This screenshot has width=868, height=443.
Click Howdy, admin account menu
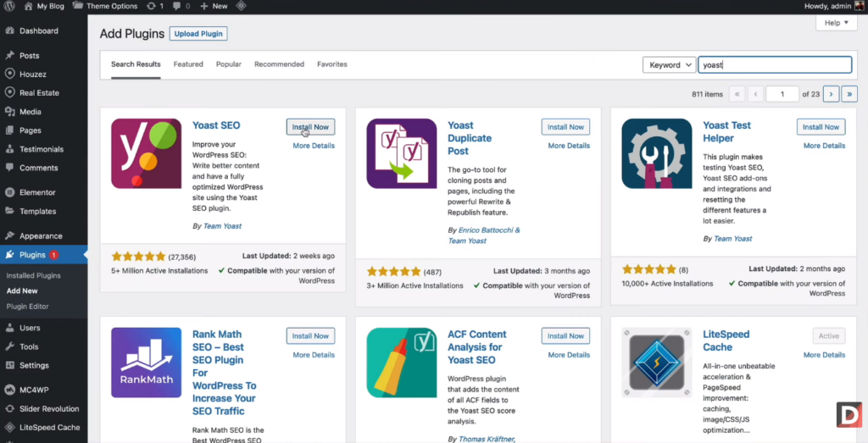click(834, 6)
